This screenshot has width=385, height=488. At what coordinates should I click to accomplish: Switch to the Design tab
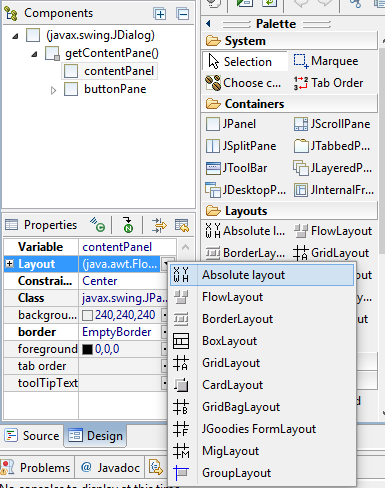95,436
